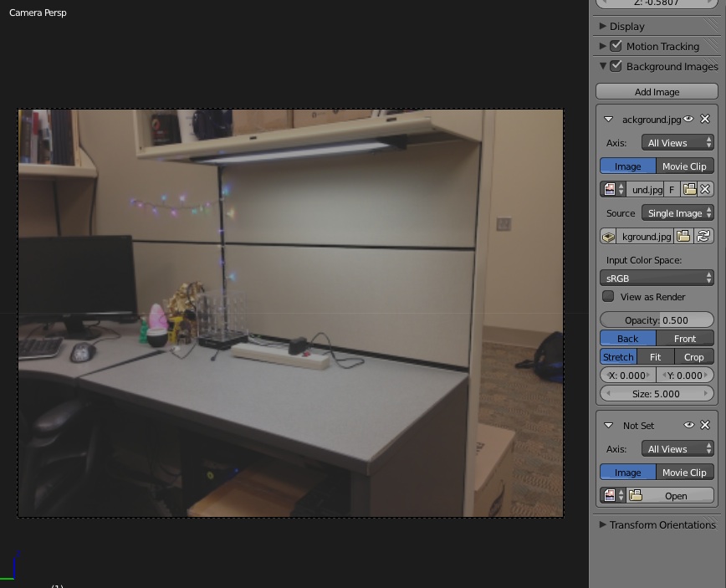This screenshot has height=588, width=726.
Task: Uncheck the Motion Tracking checkbox
Action: pyautogui.click(x=616, y=46)
